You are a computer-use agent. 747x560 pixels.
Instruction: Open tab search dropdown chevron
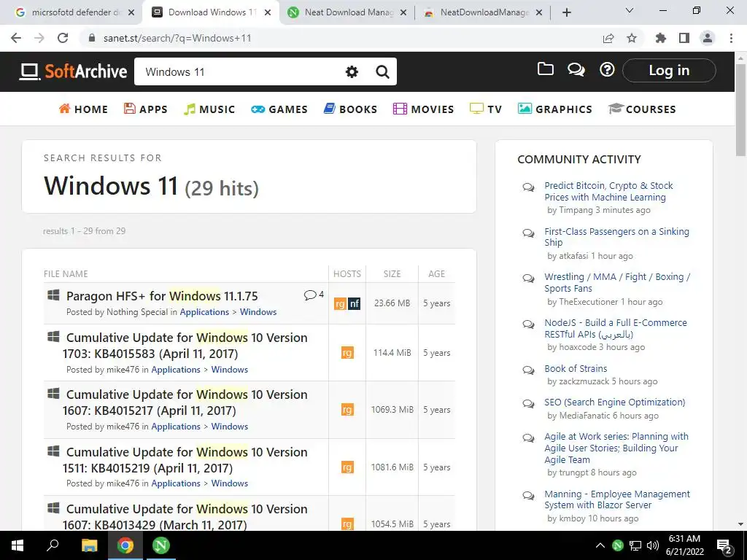(x=630, y=10)
